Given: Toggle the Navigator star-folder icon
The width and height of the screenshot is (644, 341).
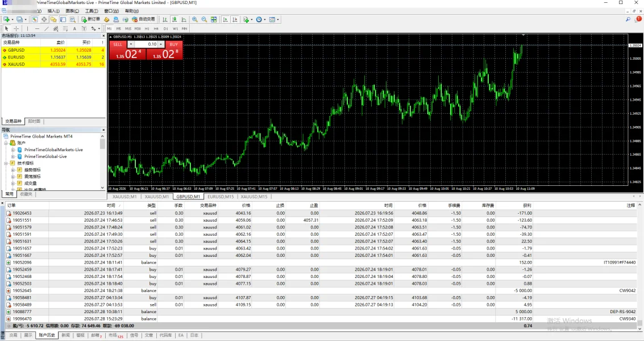Looking at the screenshot, I should pyautogui.click(x=53, y=19).
